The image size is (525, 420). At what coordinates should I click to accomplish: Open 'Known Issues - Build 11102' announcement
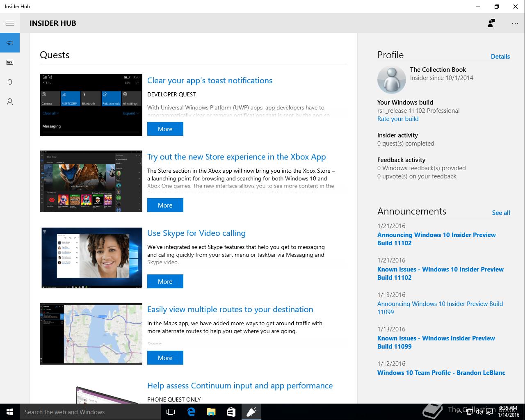click(x=441, y=274)
